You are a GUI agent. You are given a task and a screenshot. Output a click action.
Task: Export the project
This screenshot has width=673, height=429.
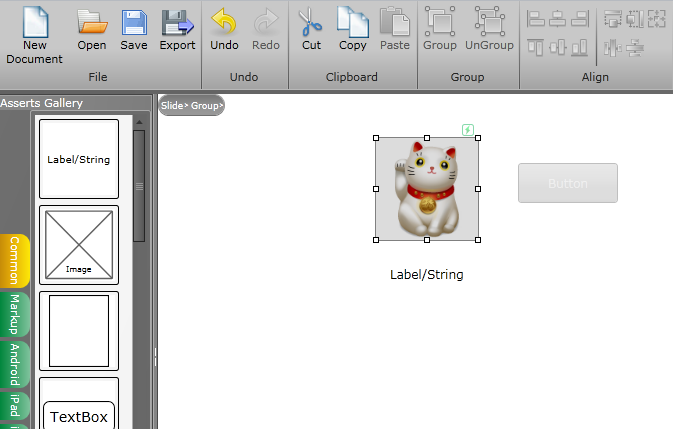pos(177,29)
